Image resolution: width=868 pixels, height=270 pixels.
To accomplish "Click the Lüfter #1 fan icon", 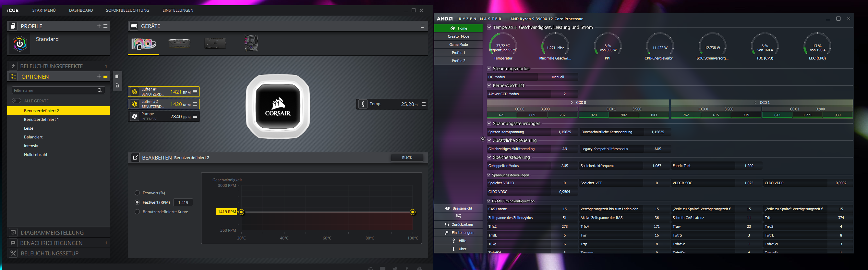I will click(x=135, y=92).
